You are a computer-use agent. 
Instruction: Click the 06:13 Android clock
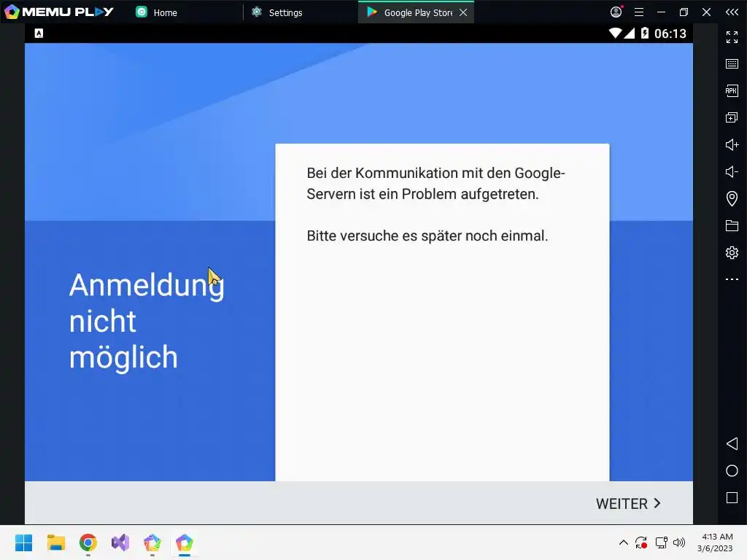click(x=670, y=34)
